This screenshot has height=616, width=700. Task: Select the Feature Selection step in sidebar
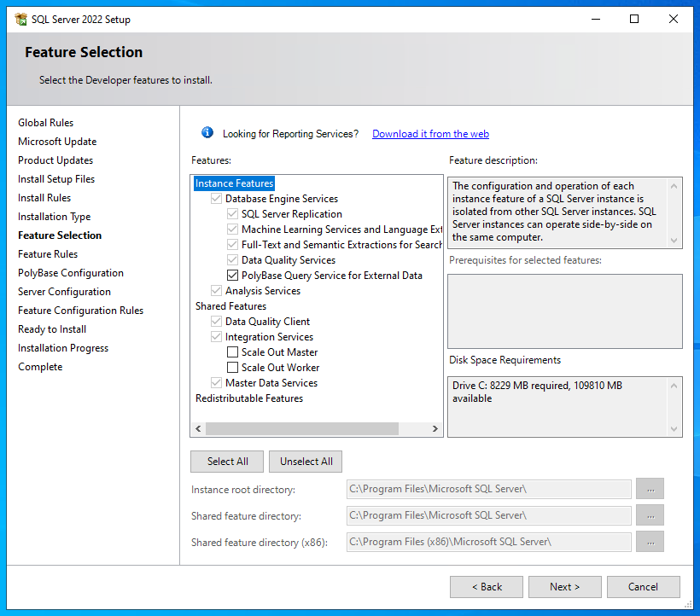point(60,235)
